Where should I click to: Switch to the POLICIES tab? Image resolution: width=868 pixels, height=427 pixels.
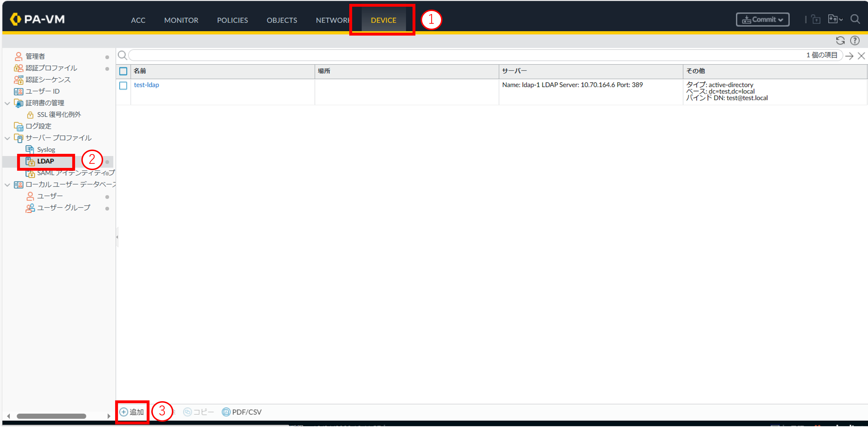pos(232,20)
